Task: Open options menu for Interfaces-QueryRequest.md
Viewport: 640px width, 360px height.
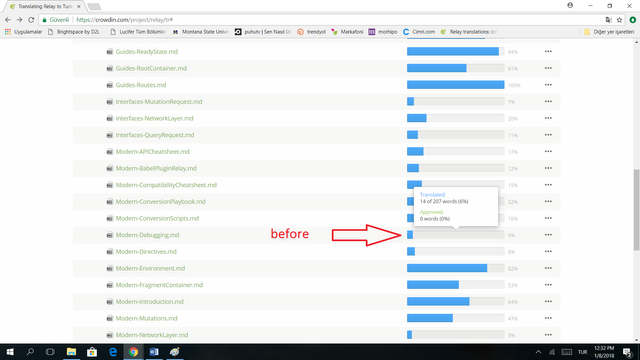Action: pos(548,135)
